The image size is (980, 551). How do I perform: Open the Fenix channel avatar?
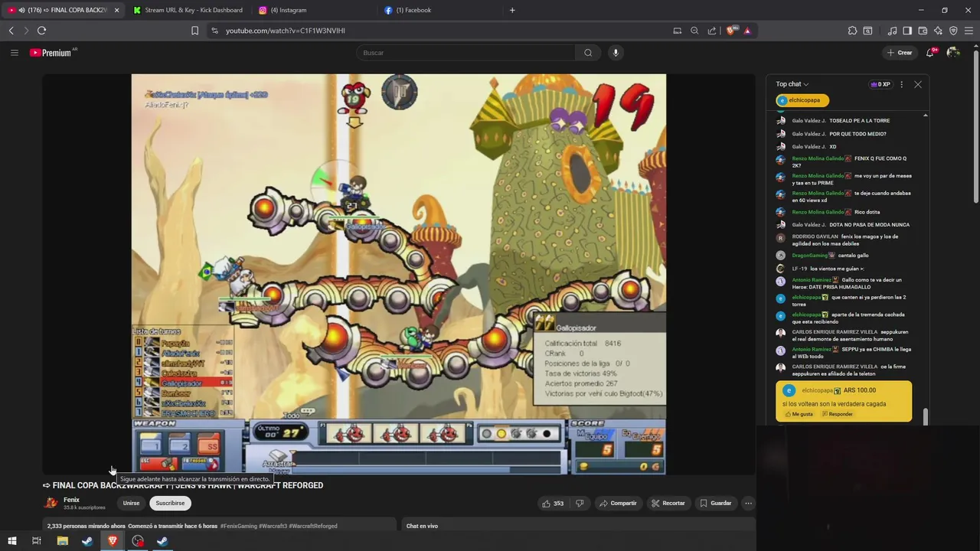pos(51,503)
